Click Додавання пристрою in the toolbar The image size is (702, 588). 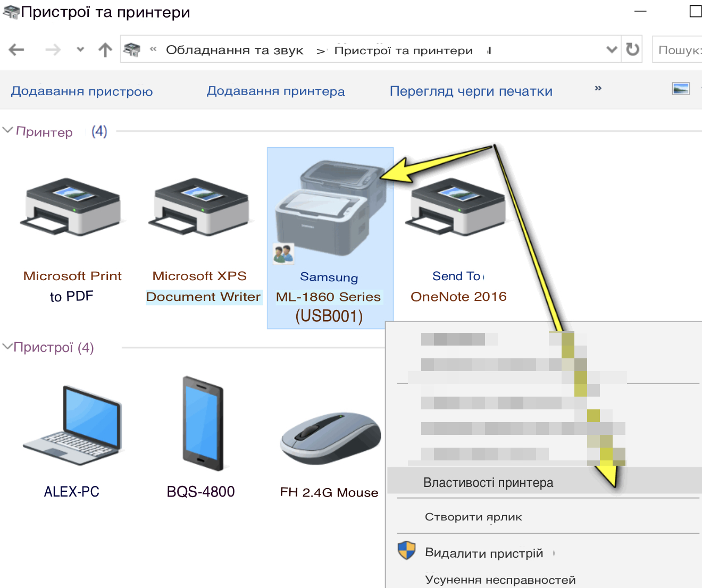[x=82, y=91]
